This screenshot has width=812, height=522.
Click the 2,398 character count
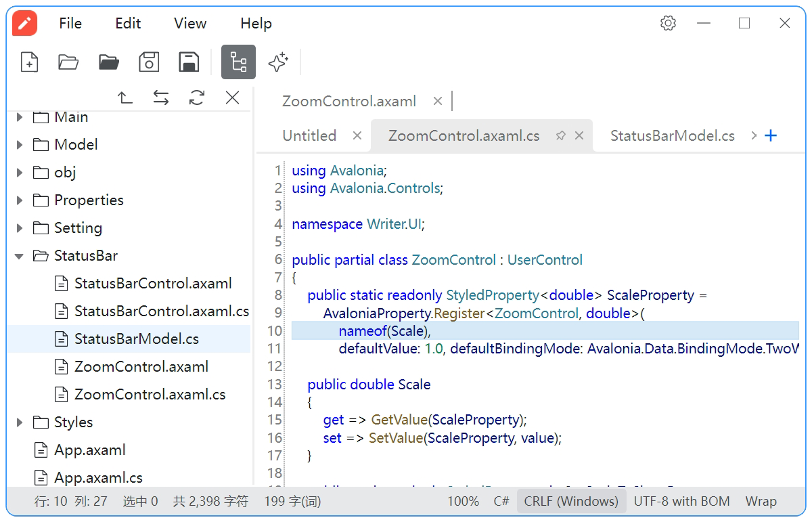pos(210,502)
